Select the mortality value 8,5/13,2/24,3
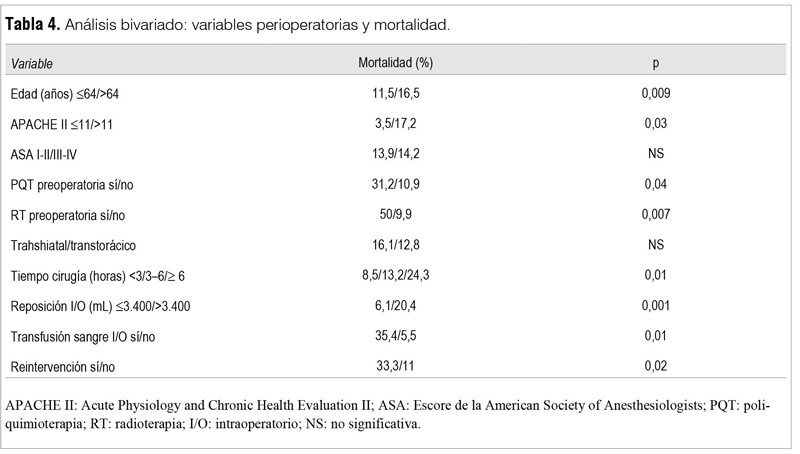The height and width of the screenshot is (454, 800). pyautogui.click(x=395, y=276)
